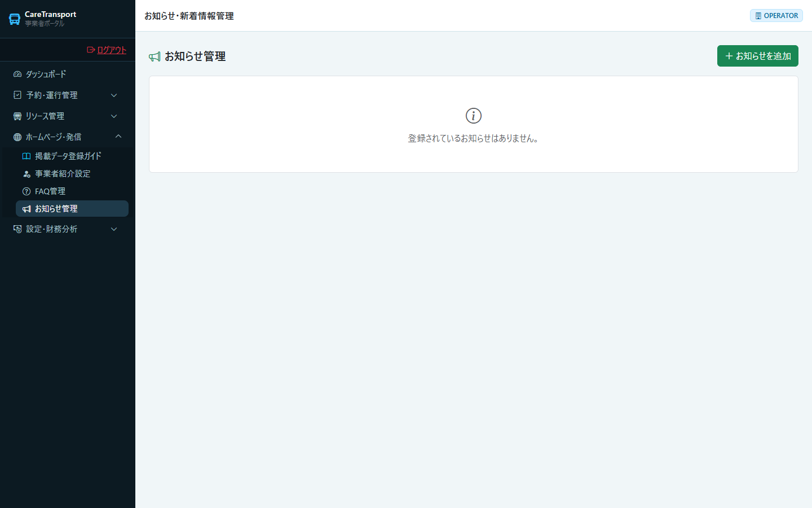Image resolution: width=812 pixels, height=508 pixels.
Task: Click the ログアウト link
Action: (107, 50)
